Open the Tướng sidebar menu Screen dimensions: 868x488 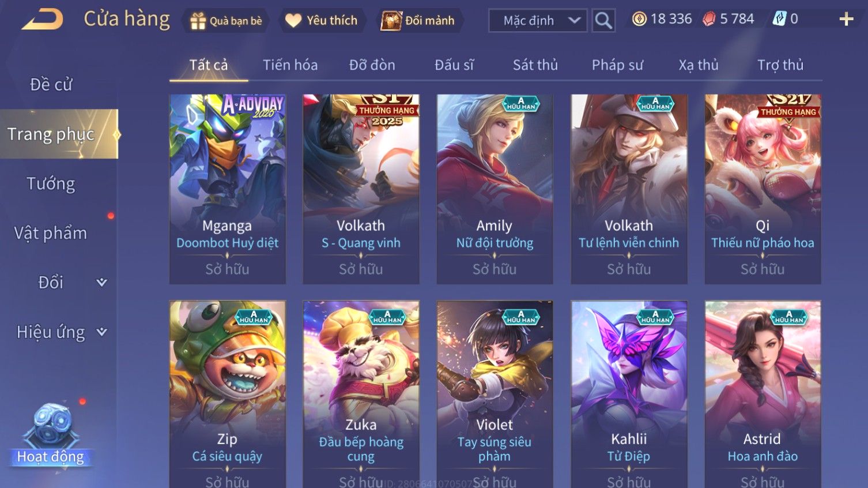click(x=51, y=183)
